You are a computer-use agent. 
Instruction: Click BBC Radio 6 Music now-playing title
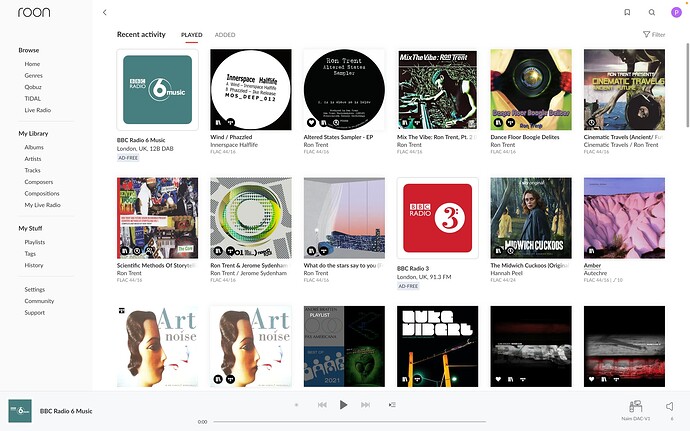[x=66, y=411]
